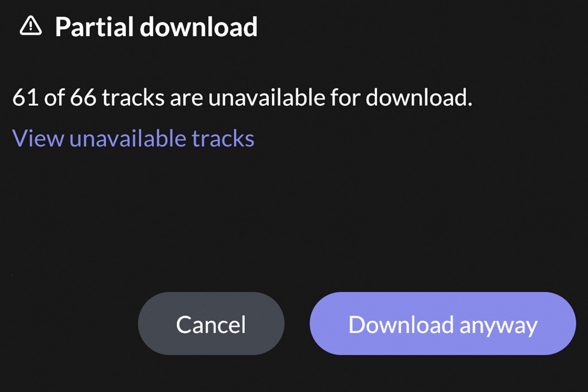Viewport: 588px width, 392px height.
Task: Start downloading the available tracks anyway
Action: [x=442, y=323]
